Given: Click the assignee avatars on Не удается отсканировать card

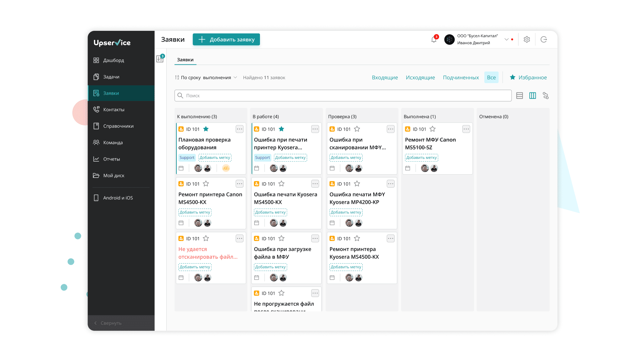Looking at the screenshot, I should coord(203,278).
